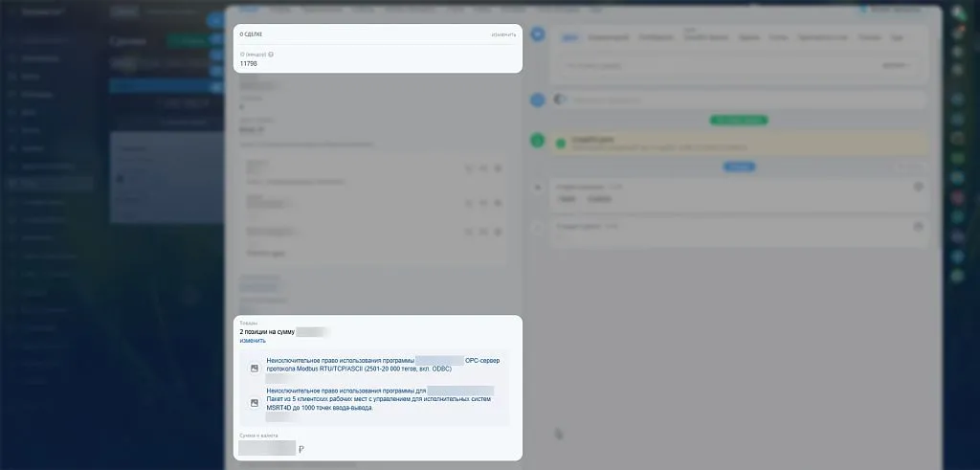The height and width of the screenshot is (470, 980).
Task: Click "изменить" under the Товары heading
Action: 253,341
